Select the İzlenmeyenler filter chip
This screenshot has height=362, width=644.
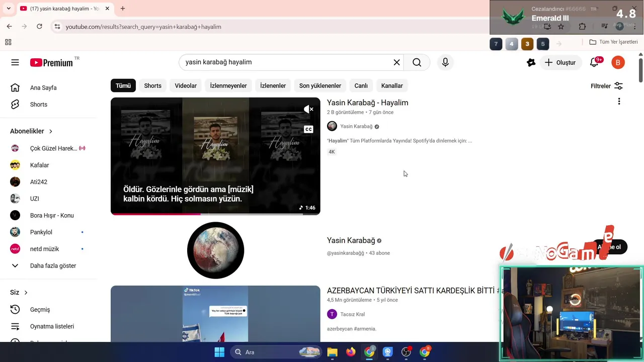click(228, 85)
